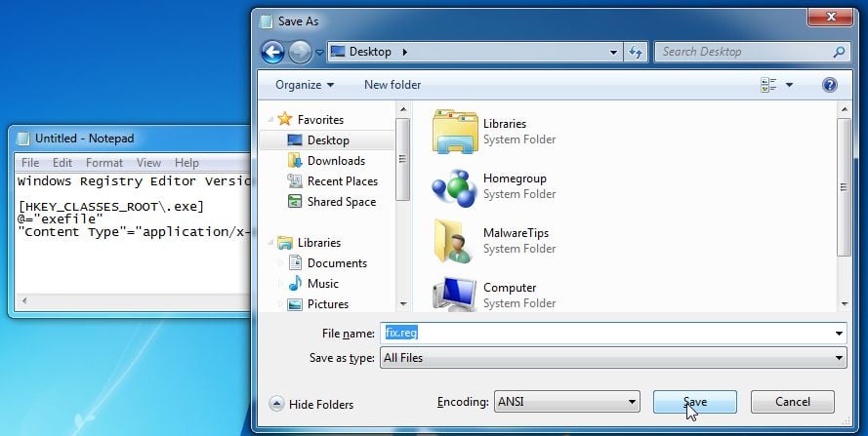
Task: Click the search magnifier icon
Action: tap(840, 52)
